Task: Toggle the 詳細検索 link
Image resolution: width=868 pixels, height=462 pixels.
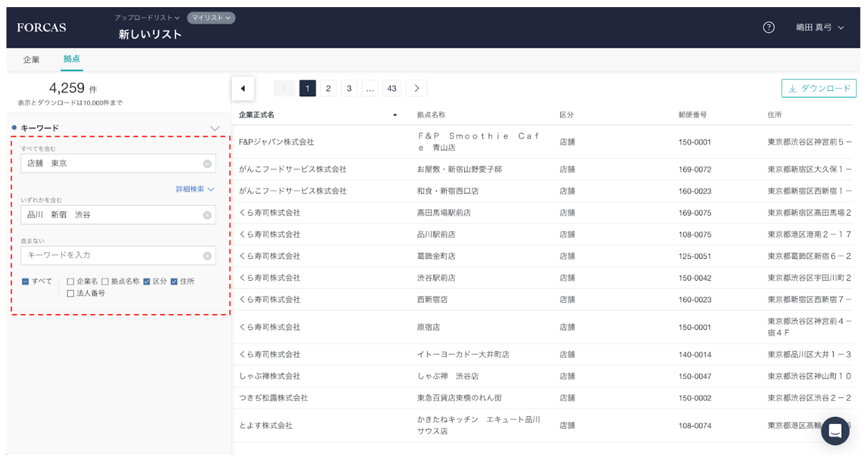Action: (x=195, y=189)
